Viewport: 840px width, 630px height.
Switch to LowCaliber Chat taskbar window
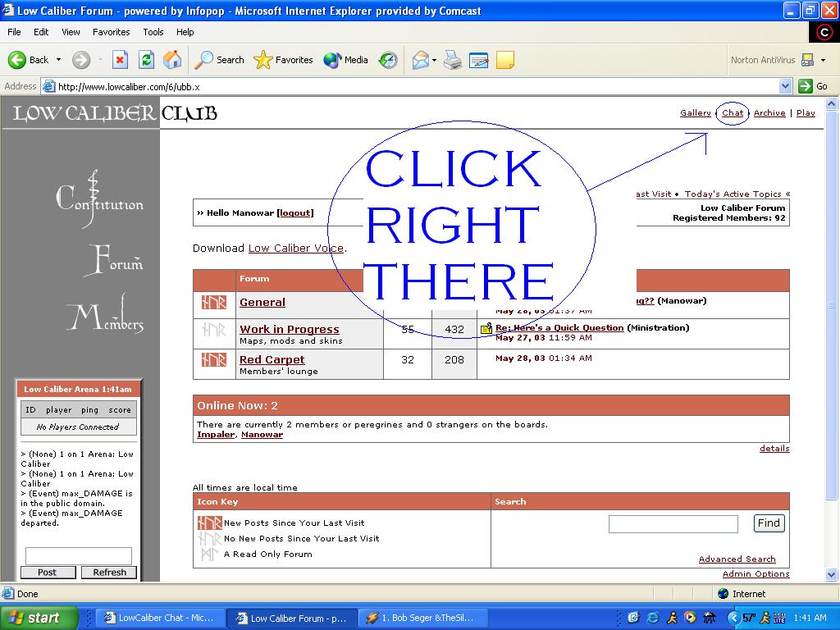159,619
